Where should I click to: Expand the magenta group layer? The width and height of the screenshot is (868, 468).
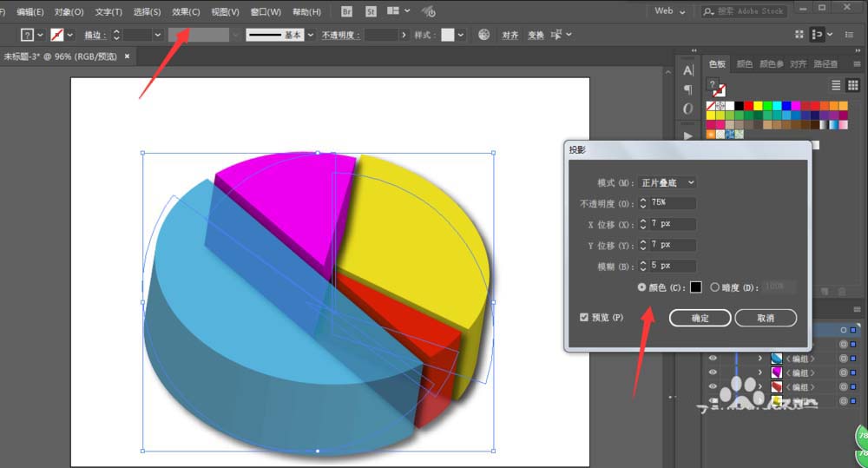(760, 372)
